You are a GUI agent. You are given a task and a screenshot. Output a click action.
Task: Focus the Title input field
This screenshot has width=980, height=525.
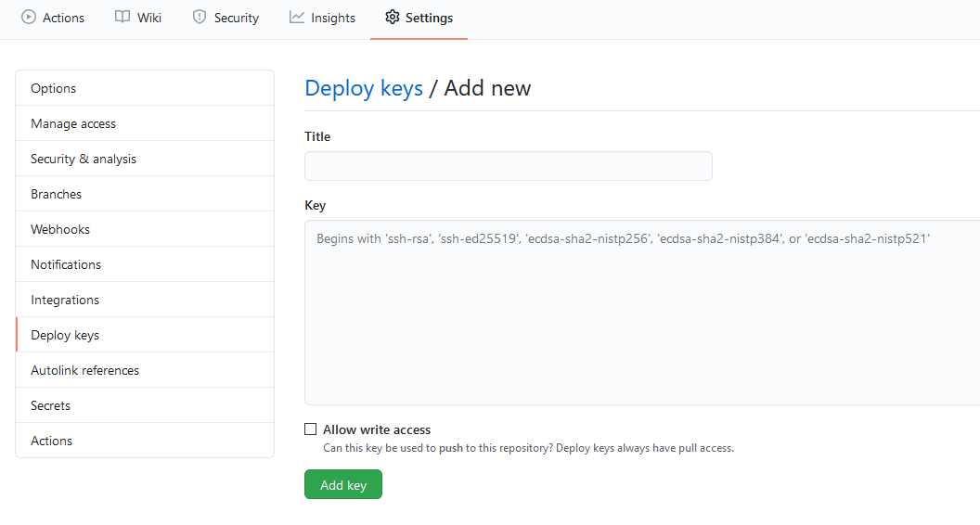(x=509, y=166)
